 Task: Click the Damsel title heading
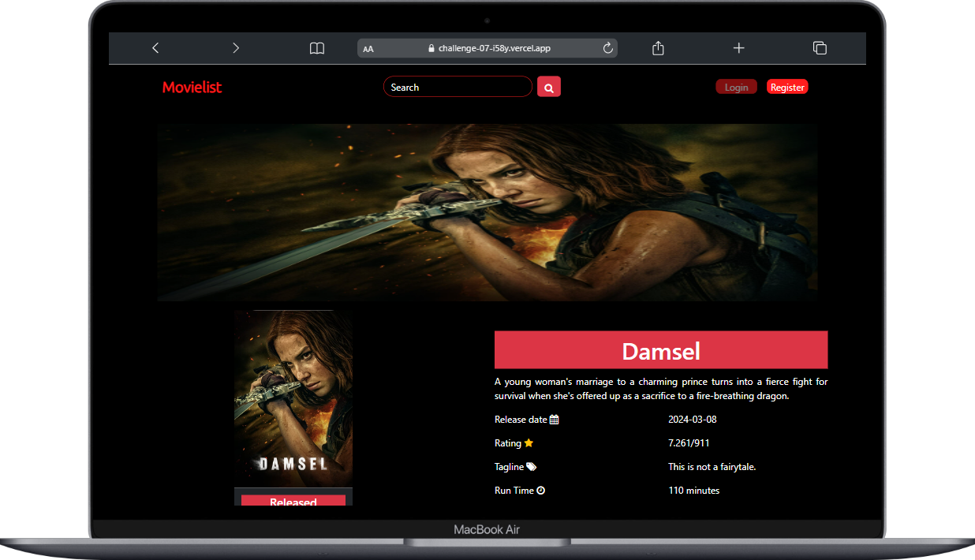(x=661, y=350)
